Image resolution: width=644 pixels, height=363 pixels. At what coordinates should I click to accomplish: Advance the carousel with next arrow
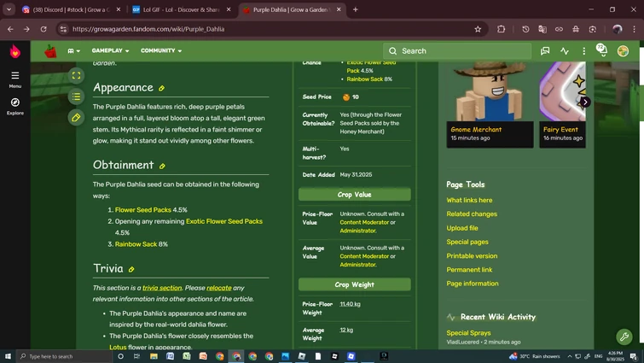(585, 102)
